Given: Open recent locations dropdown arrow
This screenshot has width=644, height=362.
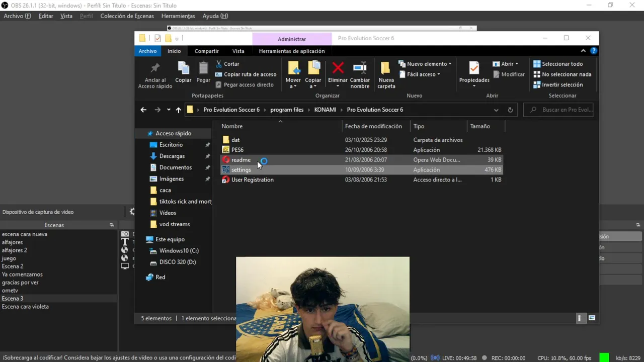Looking at the screenshot, I should pyautogui.click(x=169, y=110).
